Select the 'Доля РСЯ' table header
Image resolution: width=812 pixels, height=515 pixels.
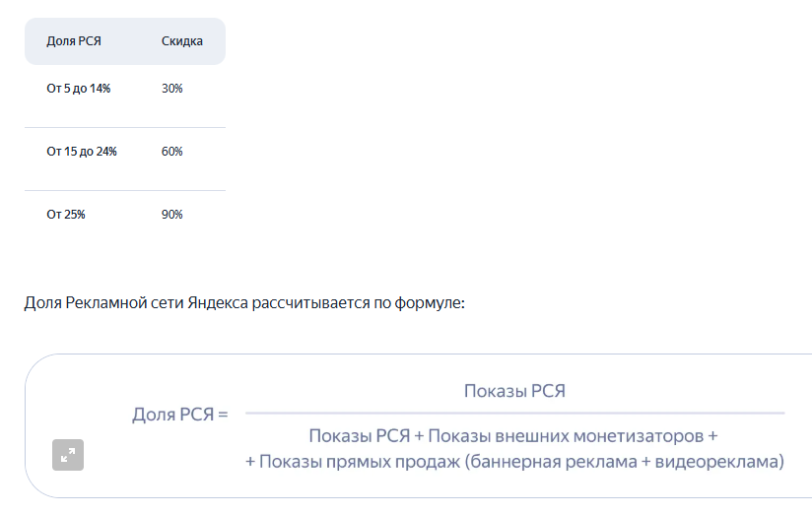(74, 41)
